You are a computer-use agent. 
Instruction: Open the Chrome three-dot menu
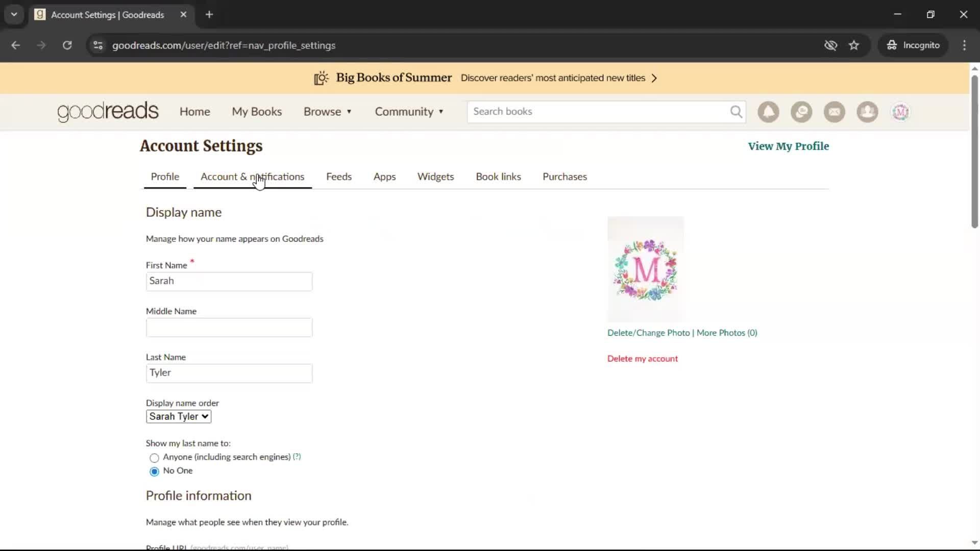(x=964, y=45)
